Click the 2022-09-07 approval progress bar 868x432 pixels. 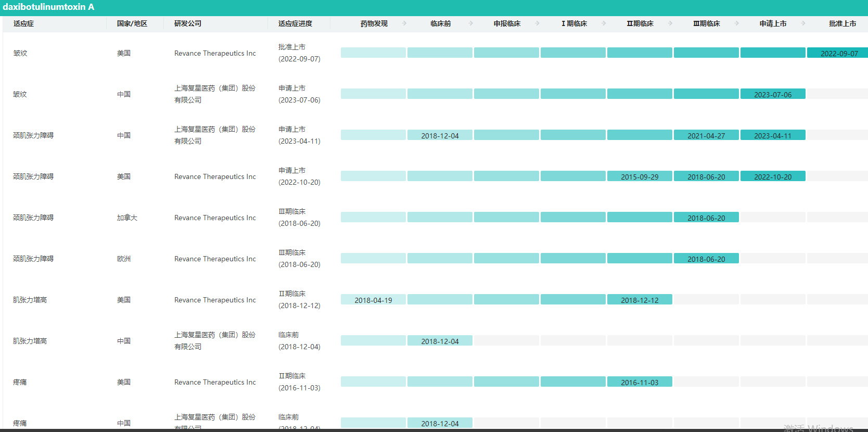tap(838, 53)
